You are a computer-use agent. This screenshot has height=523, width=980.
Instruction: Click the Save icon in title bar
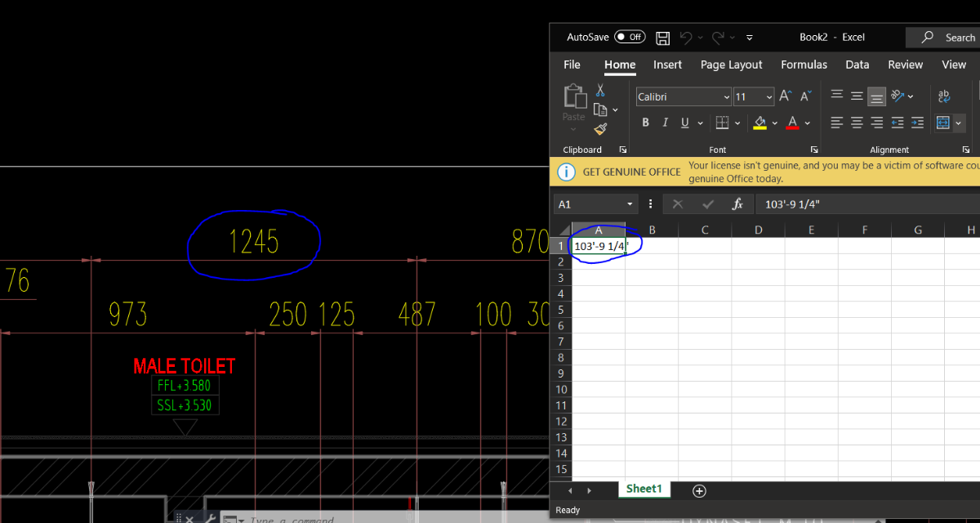(x=663, y=38)
